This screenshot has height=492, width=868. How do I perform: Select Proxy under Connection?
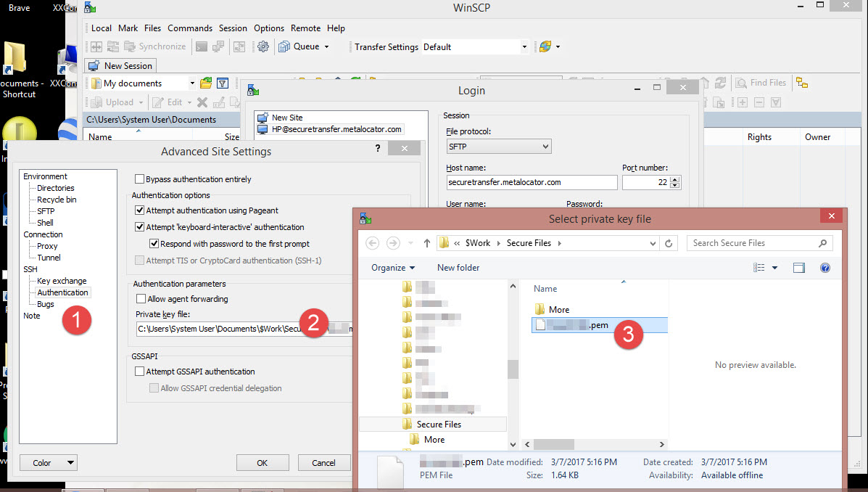(47, 246)
